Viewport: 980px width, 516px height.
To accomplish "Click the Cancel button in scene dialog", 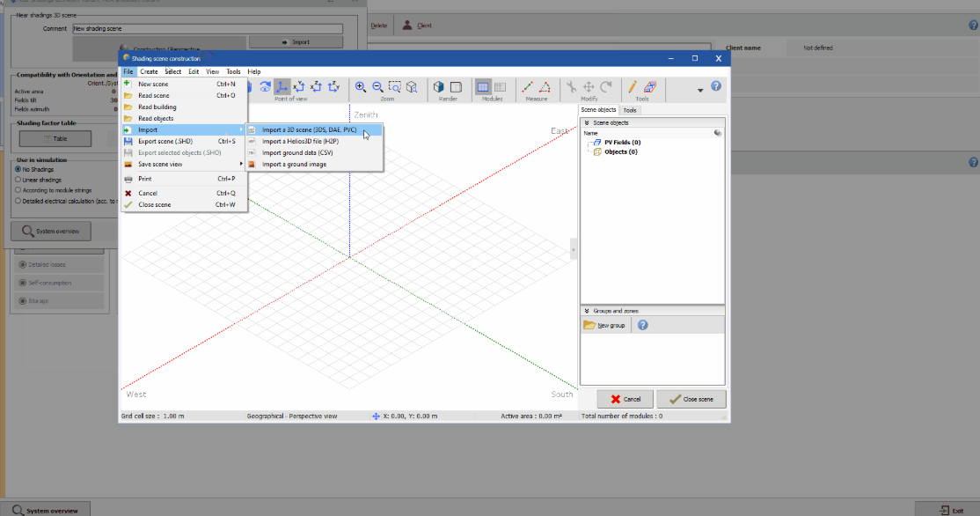I will (x=625, y=399).
